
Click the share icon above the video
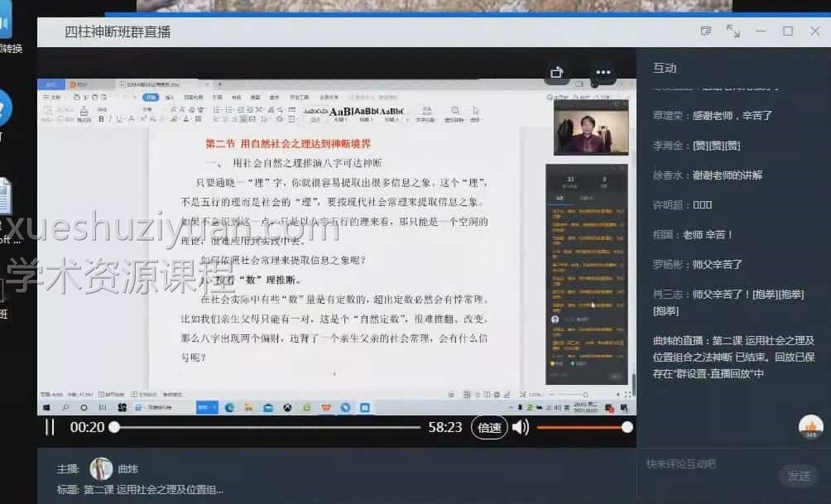(x=557, y=73)
